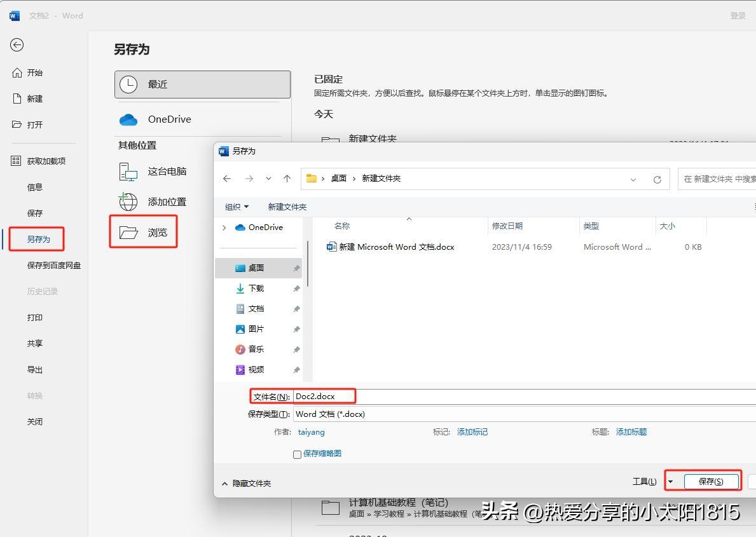Click 浏览 folder button
Image resolution: width=756 pixels, height=537 pixels.
tap(143, 233)
